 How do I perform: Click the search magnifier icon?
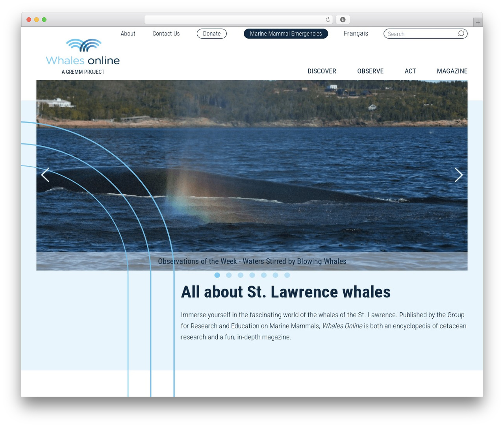point(461,33)
